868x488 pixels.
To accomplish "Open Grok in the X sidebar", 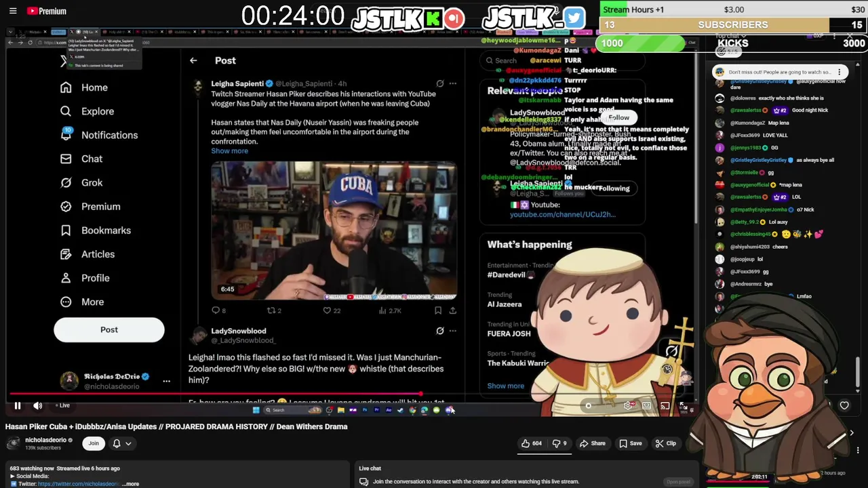I will point(82,183).
